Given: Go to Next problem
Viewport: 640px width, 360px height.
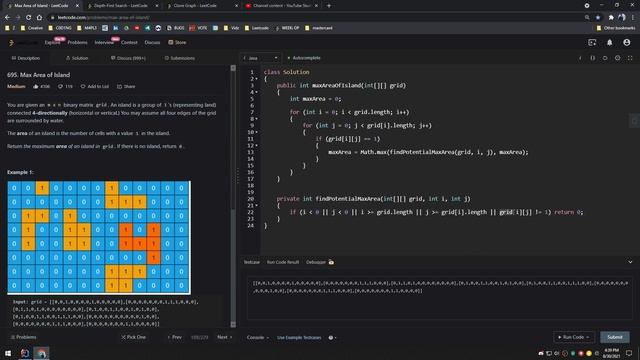Looking at the screenshot, I should (224, 337).
